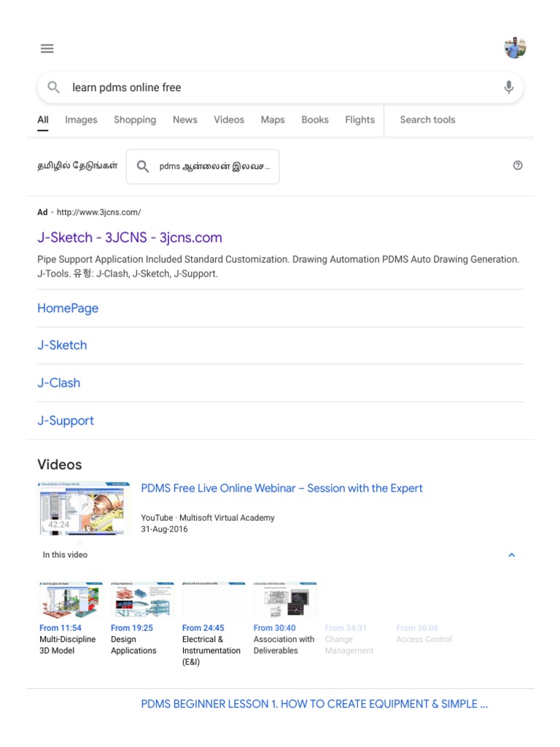Tap the search magnifier icon
Screen dimensions: 560x747
[x=53, y=88]
